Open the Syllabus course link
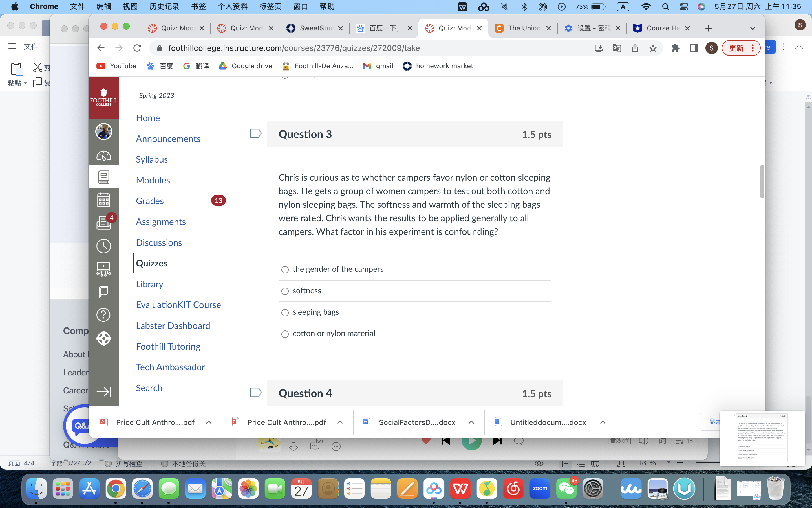The height and width of the screenshot is (508, 812). tap(152, 159)
